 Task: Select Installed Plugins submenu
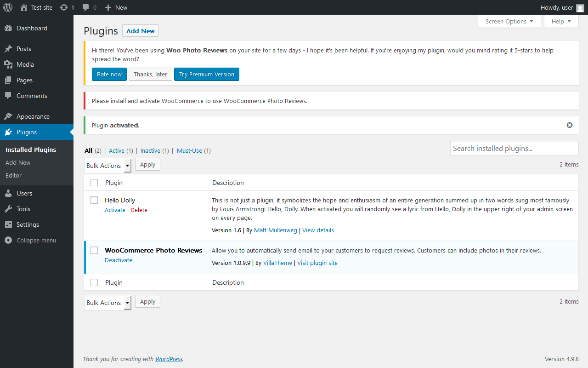(31, 149)
